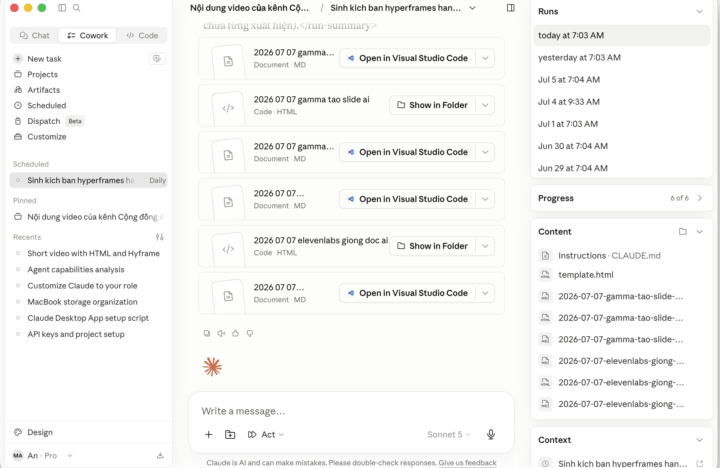
Task: Open the Sonnet 5 model dropdown
Action: [x=449, y=434]
